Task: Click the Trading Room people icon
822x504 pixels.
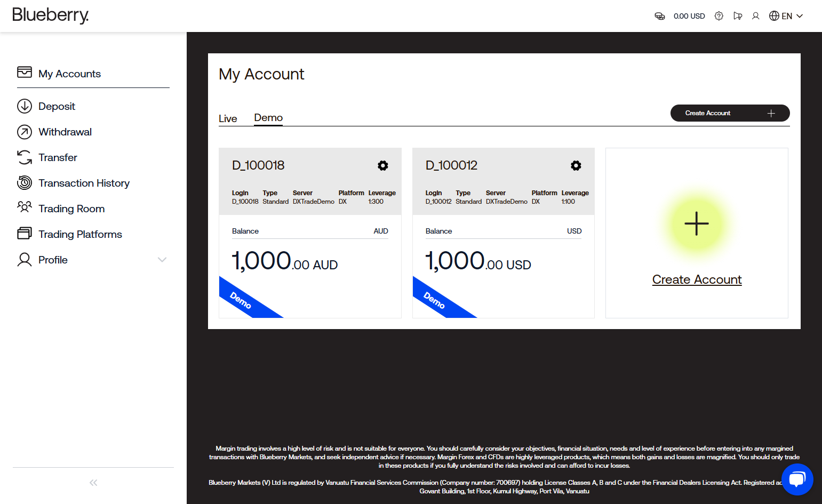Action: (x=25, y=207)
